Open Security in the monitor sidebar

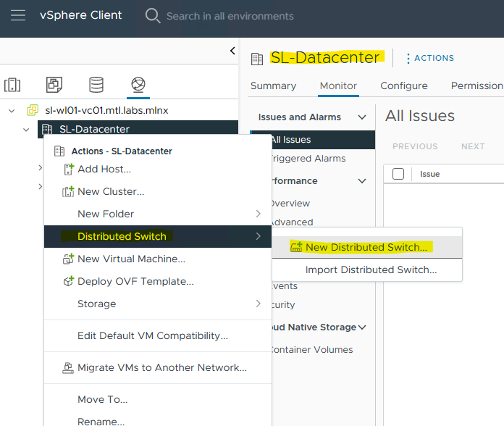[x=284, y=304]
